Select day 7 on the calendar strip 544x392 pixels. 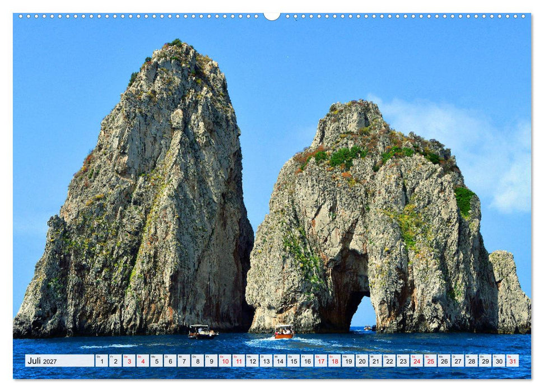tap(184, 361)
